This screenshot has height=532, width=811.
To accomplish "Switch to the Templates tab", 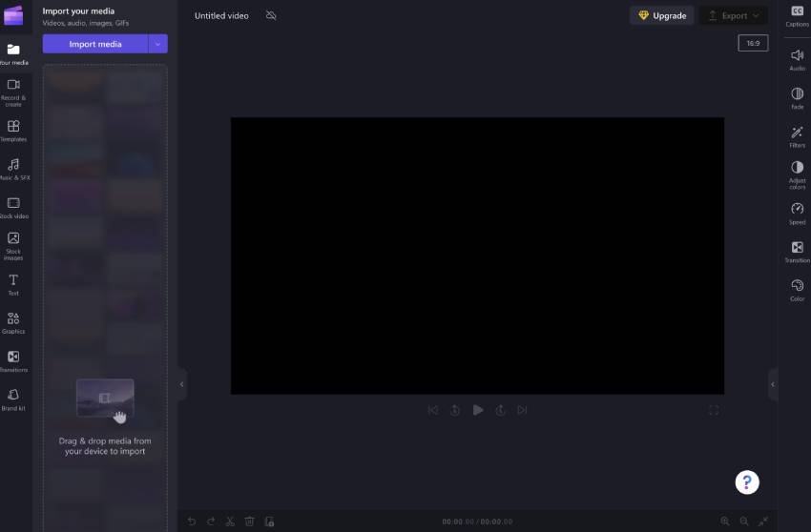I will click(13, 131).
